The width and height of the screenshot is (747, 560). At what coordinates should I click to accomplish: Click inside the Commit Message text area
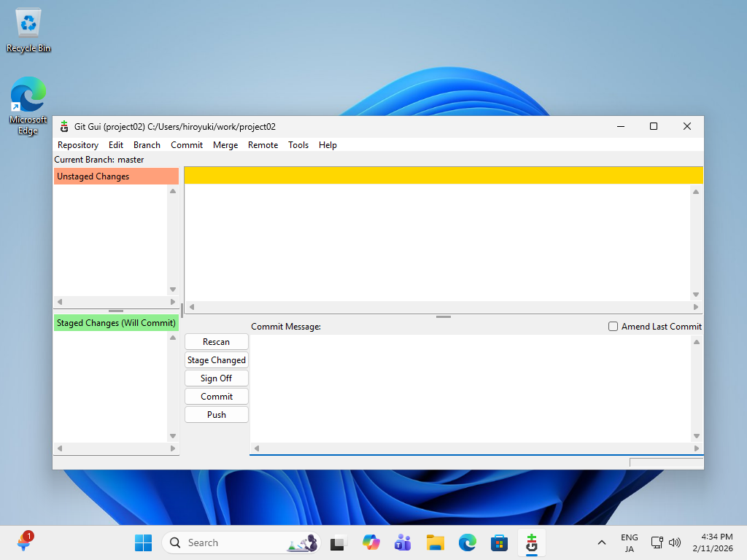tap(471, 389)
